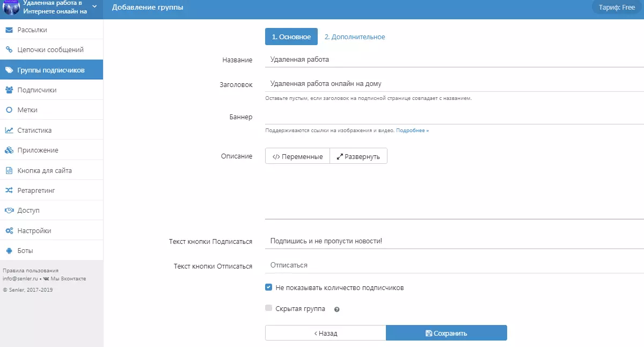Toggle the Скрытая группа checkbox
Viewport: 644px width, 347px height.
pos(268,308)
